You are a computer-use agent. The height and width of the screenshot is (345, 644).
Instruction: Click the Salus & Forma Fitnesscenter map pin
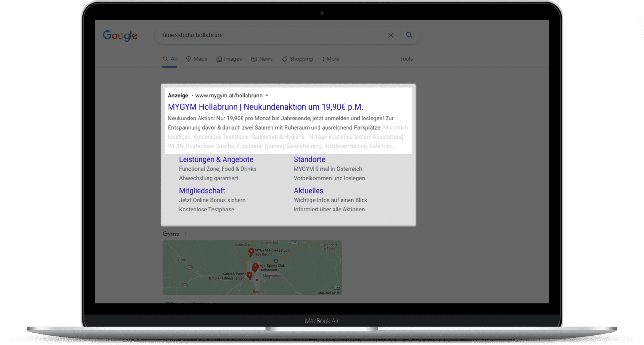coord(250,275)
